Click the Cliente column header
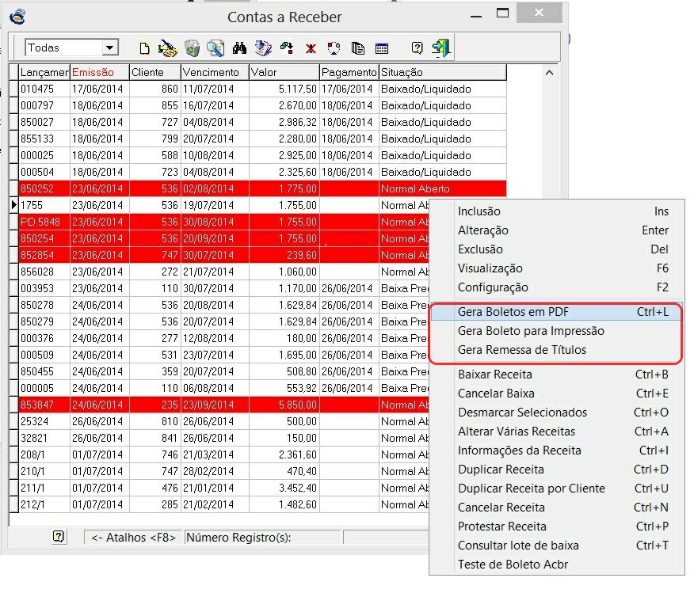The image size is (694, 616). [155, 72]
